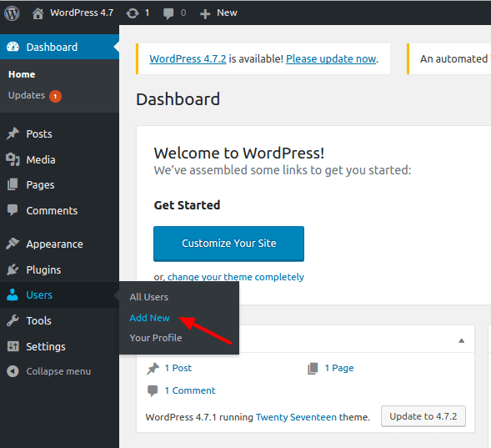The image size is (491, 448).
Task: Click the WordPress 4.7 site name
Action: point(82,13)
